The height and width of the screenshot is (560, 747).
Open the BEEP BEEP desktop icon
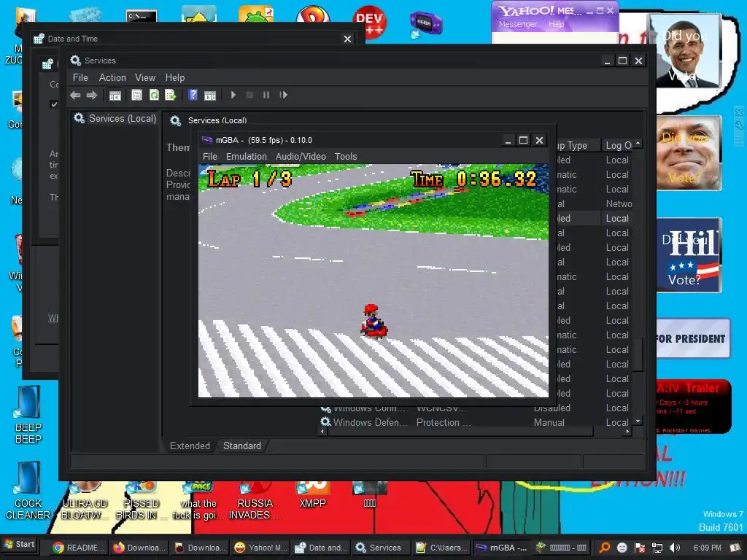[28, 415]
